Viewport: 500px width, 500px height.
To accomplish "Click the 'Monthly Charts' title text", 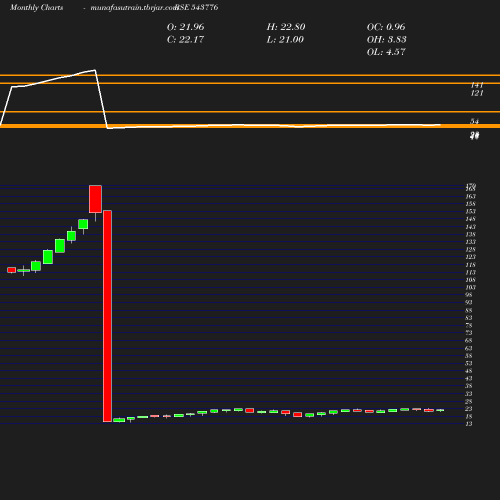I will [37, 7].
